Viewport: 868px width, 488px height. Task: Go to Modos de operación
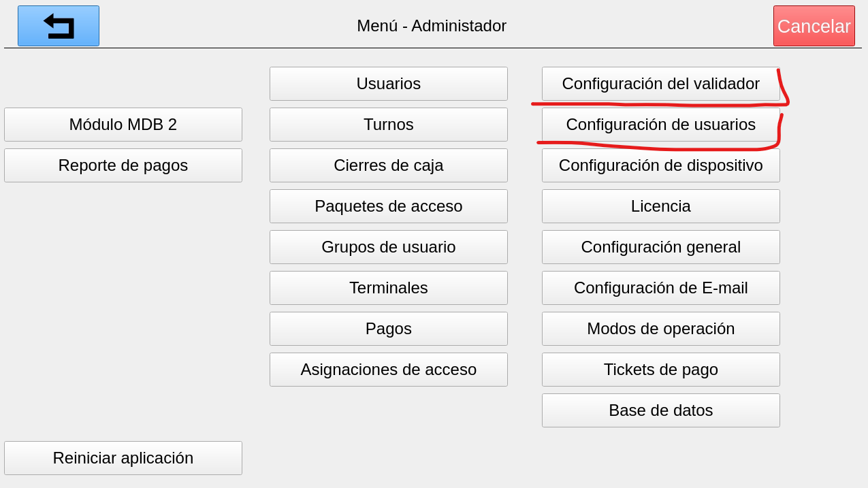coord(660,329)
